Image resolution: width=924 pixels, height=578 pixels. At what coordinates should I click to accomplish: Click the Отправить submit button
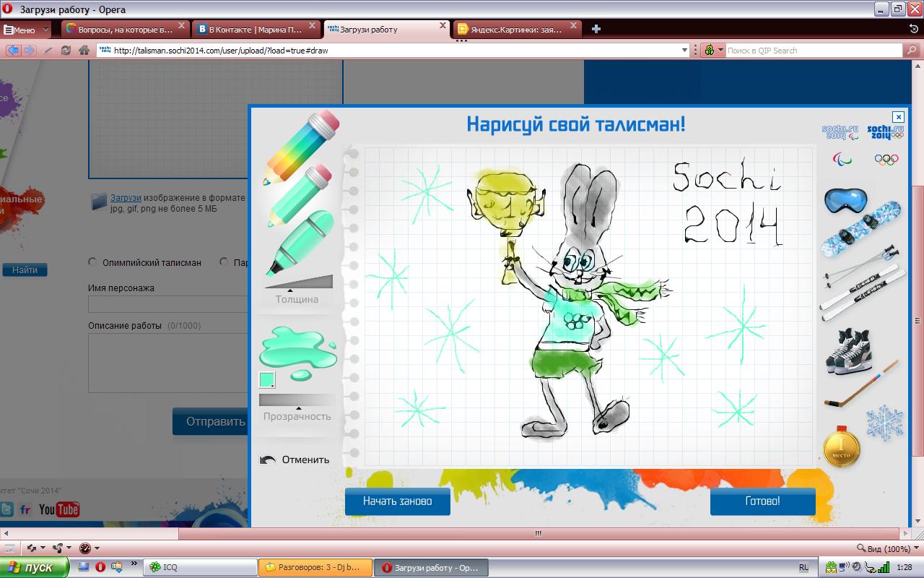211,421
